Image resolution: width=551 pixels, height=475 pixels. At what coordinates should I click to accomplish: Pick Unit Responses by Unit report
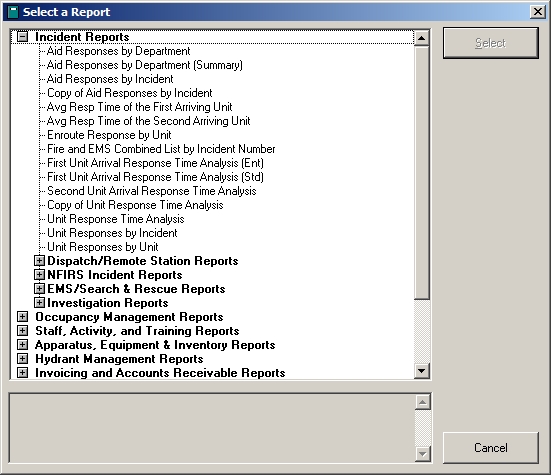coord(103,247)
